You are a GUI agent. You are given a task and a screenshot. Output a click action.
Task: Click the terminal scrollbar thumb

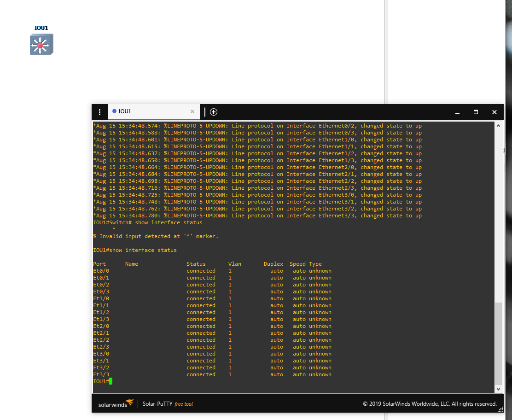point(498,343)
